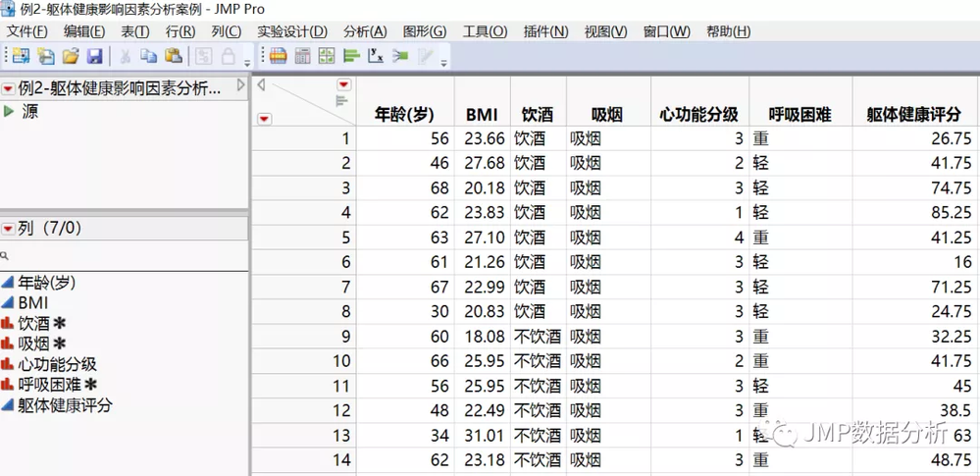Run the 源 table script with green triangle
The height and width of the screenshot is (476, 980).
8,112
